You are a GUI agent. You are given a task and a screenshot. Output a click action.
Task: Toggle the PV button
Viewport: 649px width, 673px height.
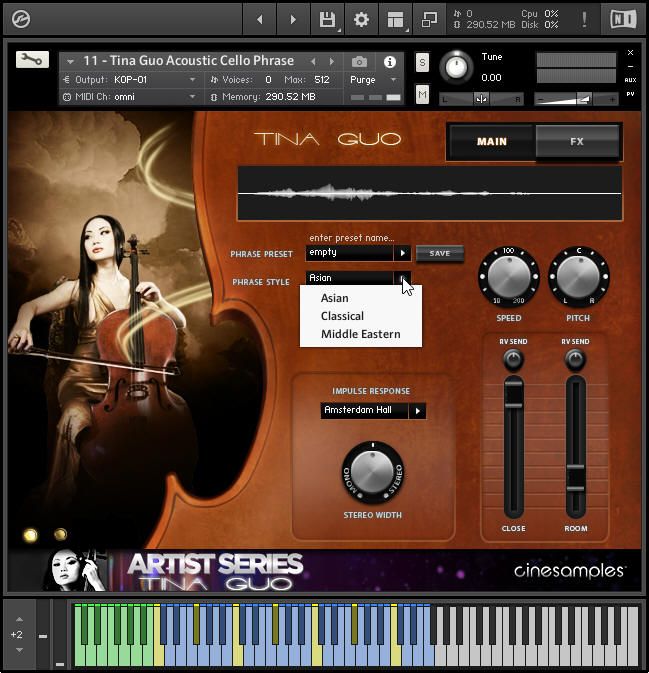pos(630,94)
